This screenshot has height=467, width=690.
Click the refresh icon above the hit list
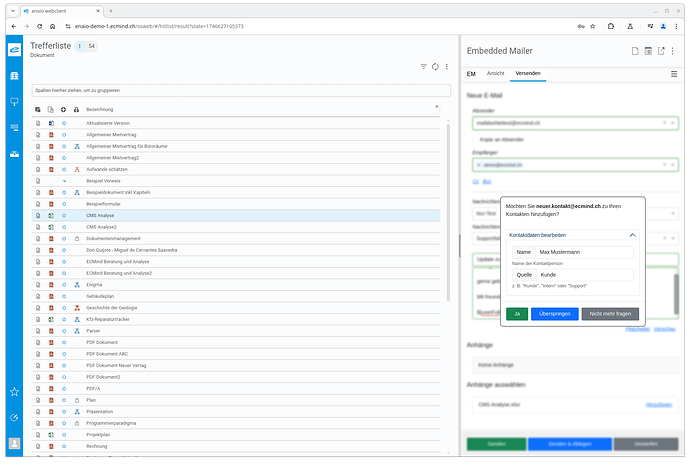click(435, 66)
